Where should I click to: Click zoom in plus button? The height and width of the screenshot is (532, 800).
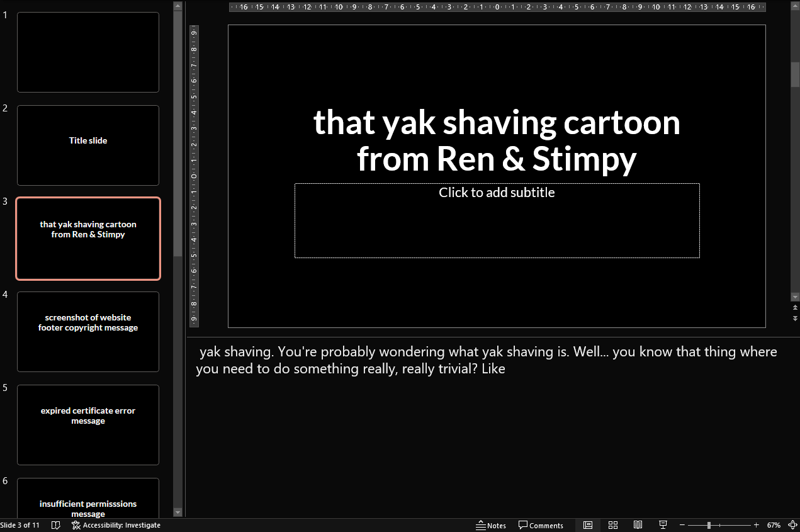756,525
